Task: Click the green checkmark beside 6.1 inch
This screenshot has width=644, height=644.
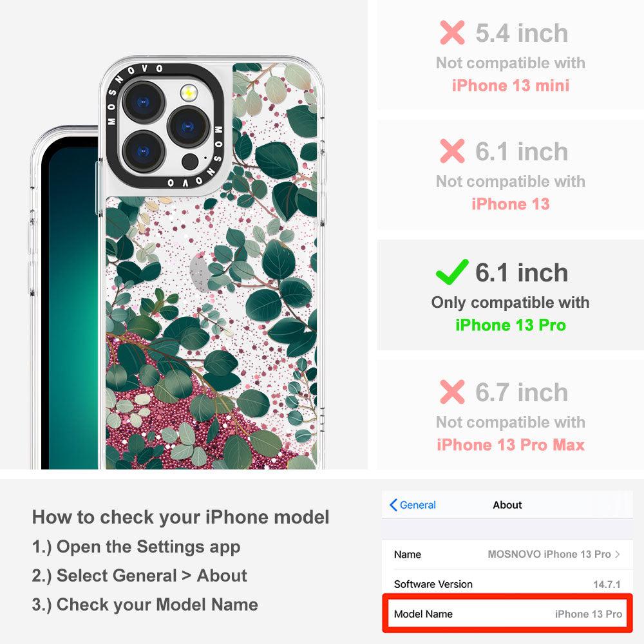Action: [452, 272]
